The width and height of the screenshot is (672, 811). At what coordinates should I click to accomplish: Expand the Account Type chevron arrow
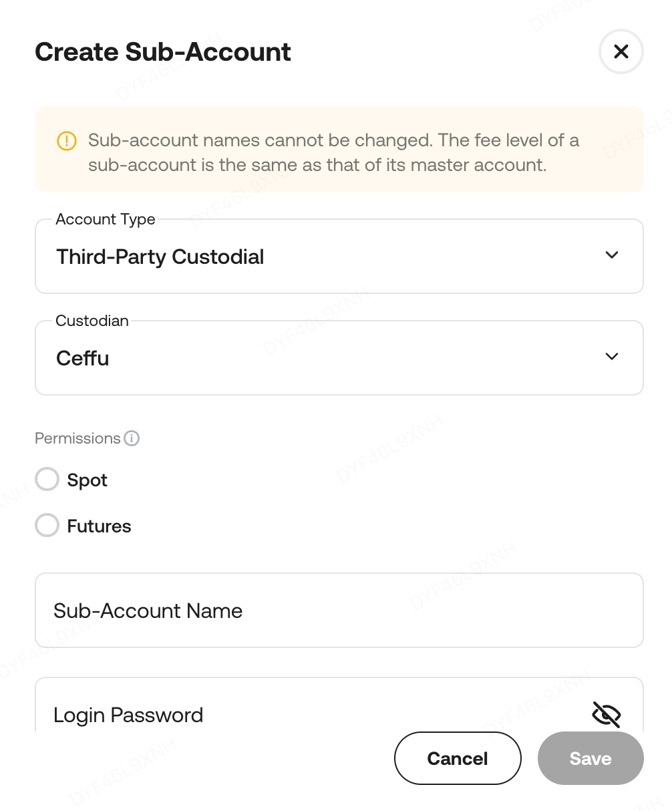click(611, 255)
